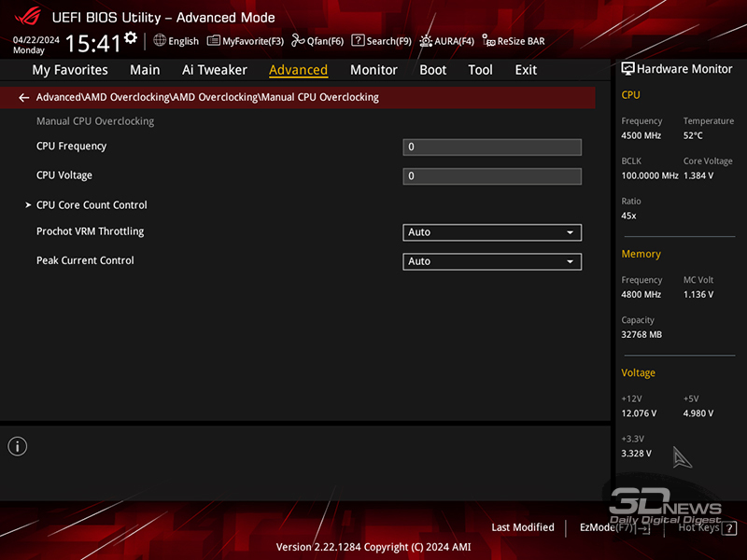The height and width of the screenshot is (560, 747).
Task: Click MC Volt value 1.136 V
Action: tap(698, 295)
